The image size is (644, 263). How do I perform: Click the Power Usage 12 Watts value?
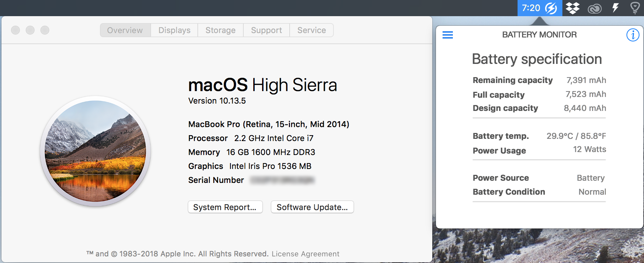click(x=590, y=149)
